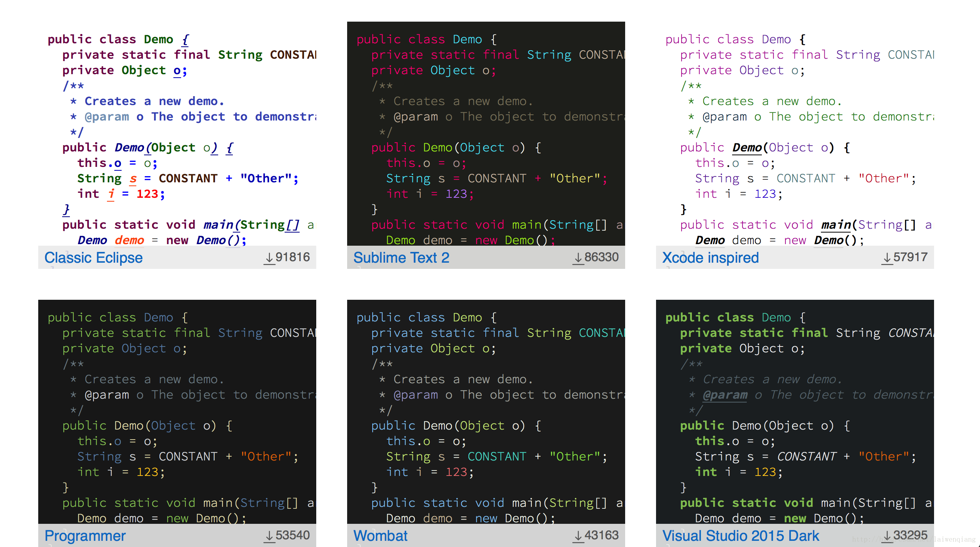Click the download count 33295
This screenshot has height=547, width=980.
click(x=910, y=535)
